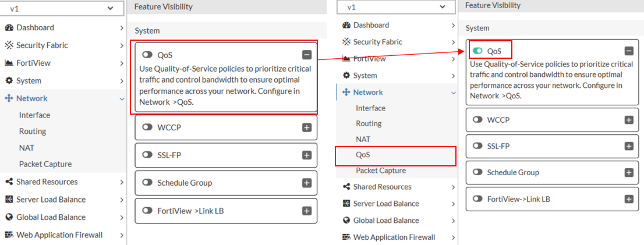Viewport: 644px width, 245px height.
Task: Disable the green enabled QoS toggle
Action: point(478,51)
